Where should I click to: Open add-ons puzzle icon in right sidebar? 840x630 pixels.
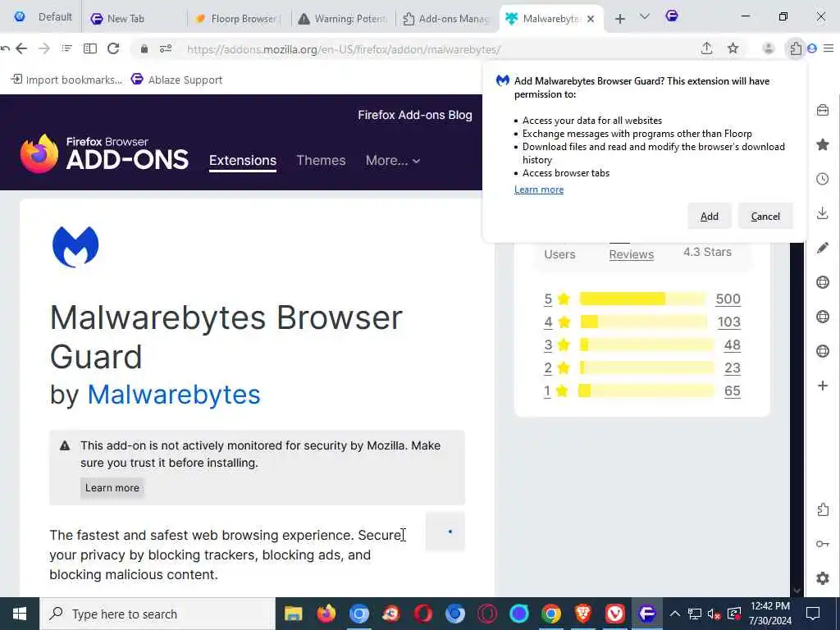(823, 509)
